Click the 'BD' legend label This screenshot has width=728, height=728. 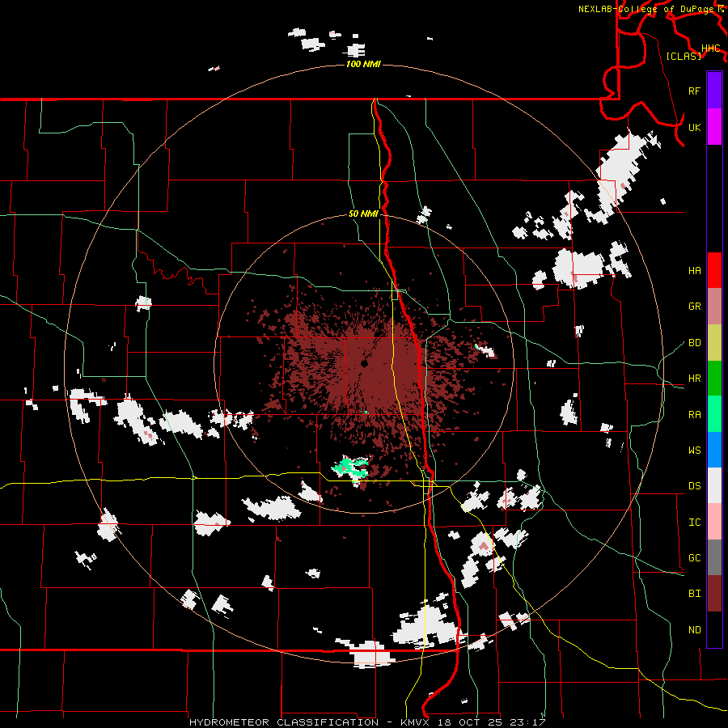pyautogui.click(x=694, y=343)
